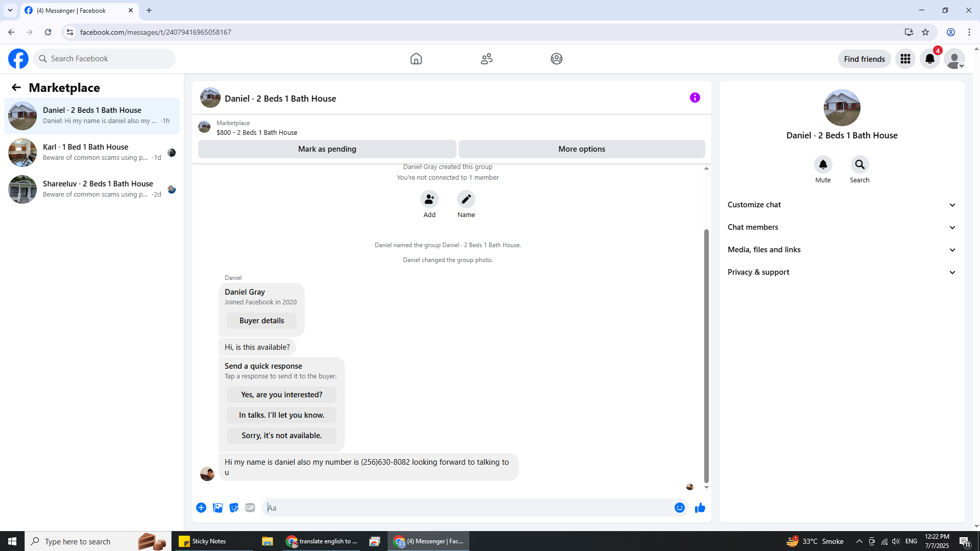The height and width of the screenshot is (551, 980).
Task: Click the browser address bar URL
Action: pyautogui.click(x=155, y=32)
